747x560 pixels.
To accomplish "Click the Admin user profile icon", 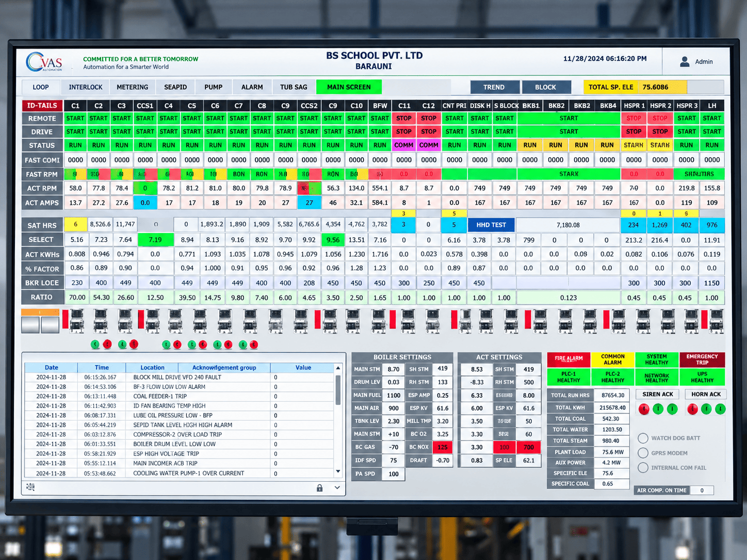I will tap(685, 62).
